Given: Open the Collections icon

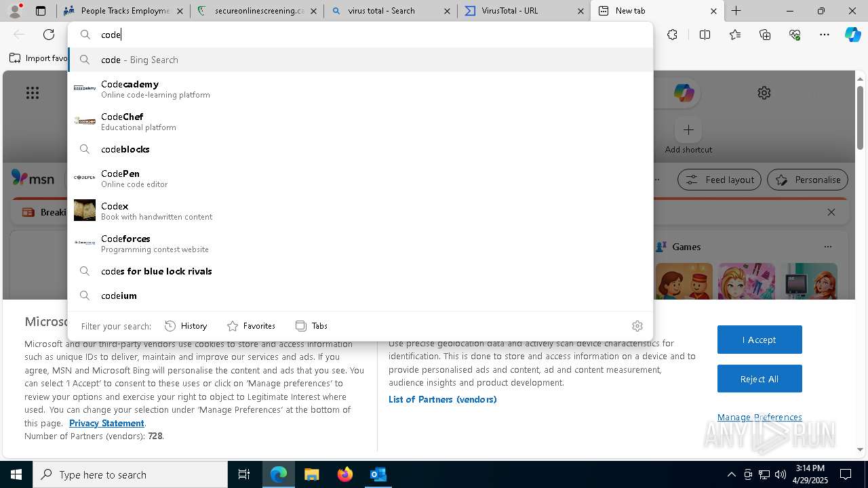Looking at the screenshot, I should pos(765,35).
